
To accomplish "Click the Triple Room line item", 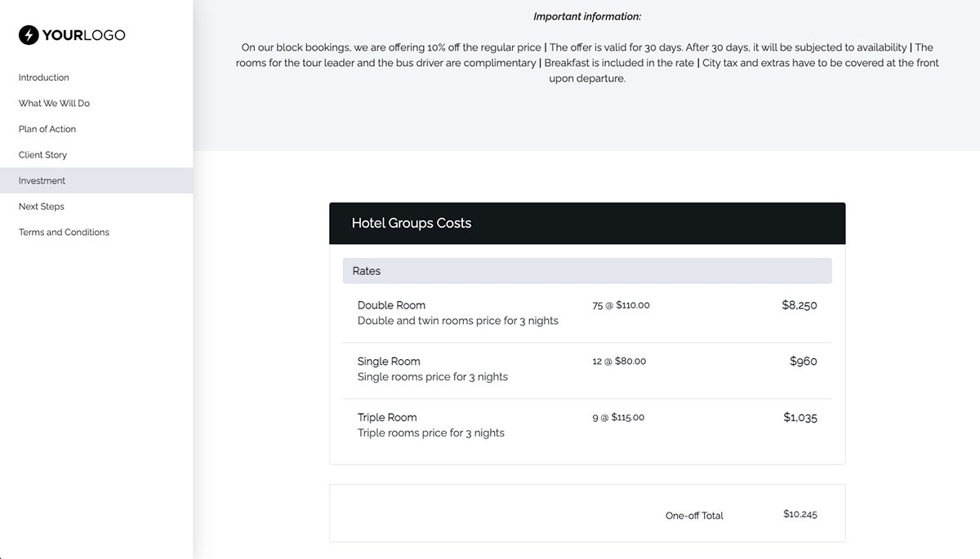I will pos(386,417).
